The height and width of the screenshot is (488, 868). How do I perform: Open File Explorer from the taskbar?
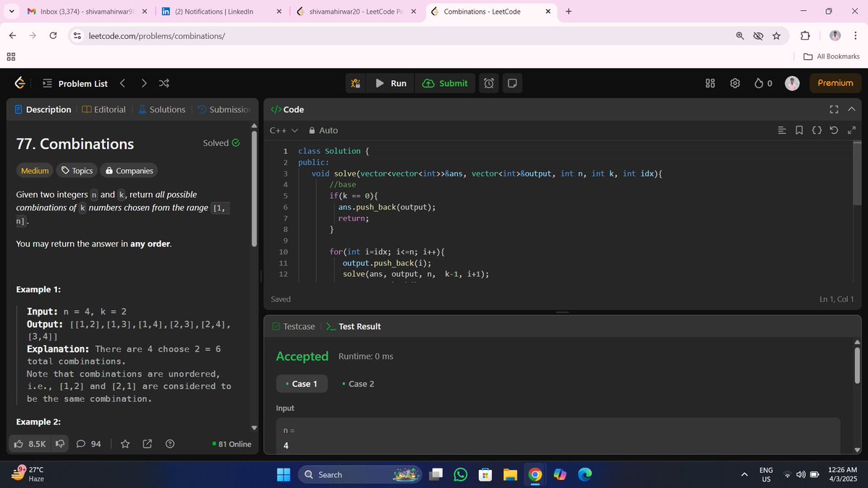pyautogui.click(x=511, y=474)
